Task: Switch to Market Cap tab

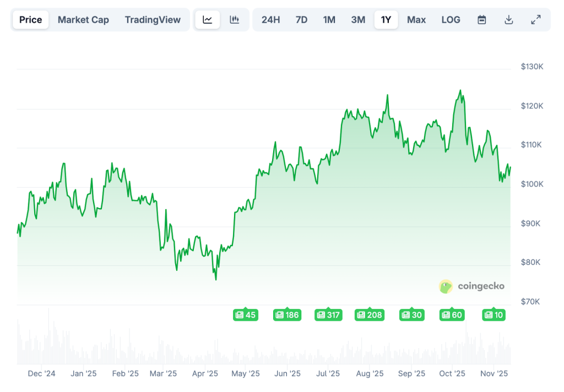Action: [x=83, y=20]
